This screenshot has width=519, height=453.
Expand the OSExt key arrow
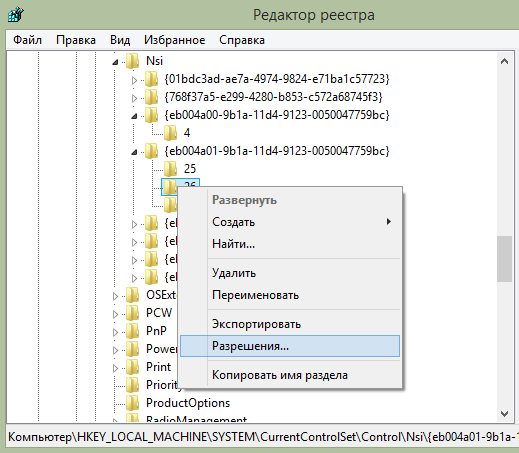(115, 296)
